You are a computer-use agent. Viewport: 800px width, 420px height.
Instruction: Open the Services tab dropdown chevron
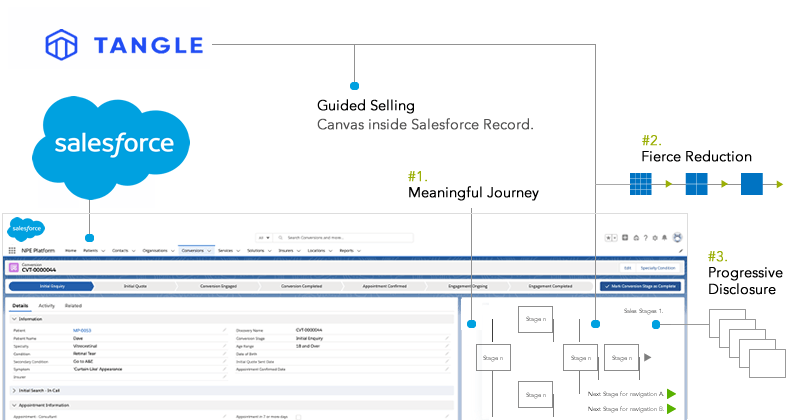pyautogui.click(x=238, y=251)
